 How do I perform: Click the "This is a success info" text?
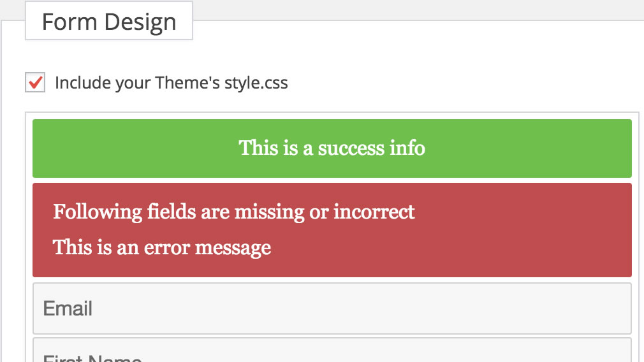pyautogui.click(x=332, y=148)
